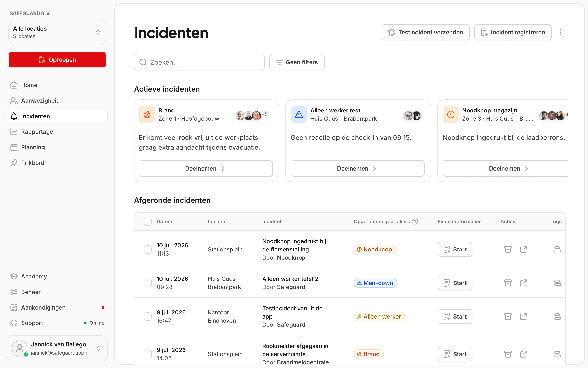Go to Home in the sidebar

click(x=57, y=85)
